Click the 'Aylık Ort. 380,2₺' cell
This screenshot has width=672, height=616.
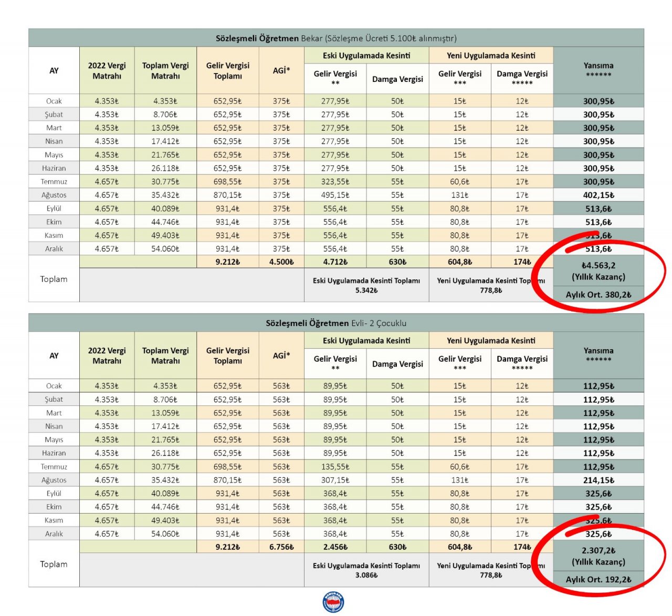click(598, 295)
